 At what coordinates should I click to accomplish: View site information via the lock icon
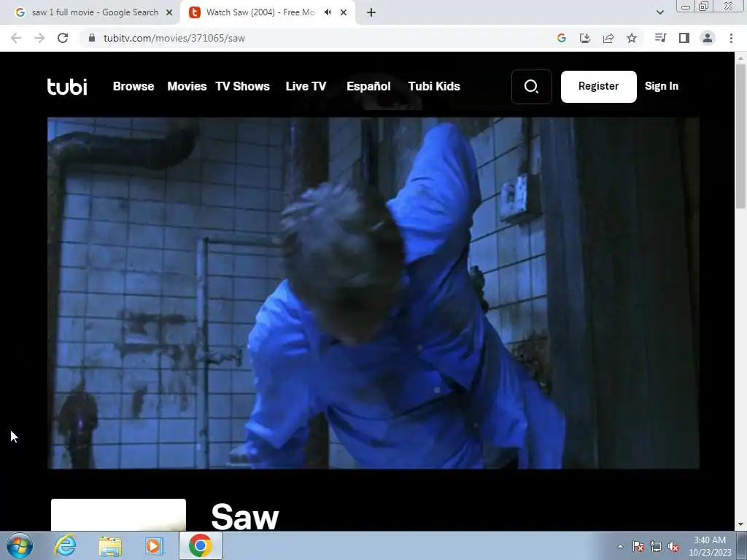[92, 38]
